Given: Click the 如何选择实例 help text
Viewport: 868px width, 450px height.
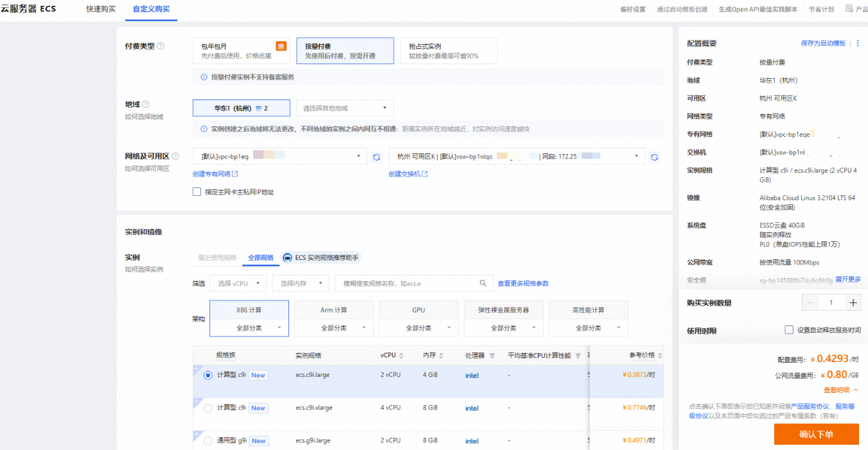Looking at the screenshot, I should tap(144, 270).
